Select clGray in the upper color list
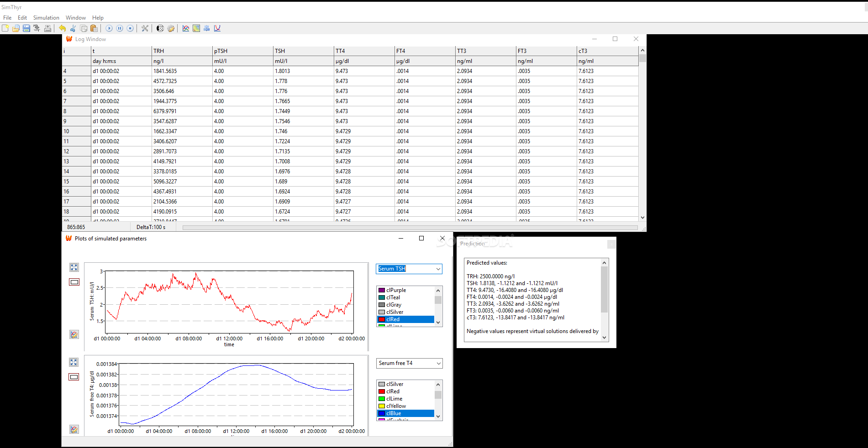 coord(405,305)
